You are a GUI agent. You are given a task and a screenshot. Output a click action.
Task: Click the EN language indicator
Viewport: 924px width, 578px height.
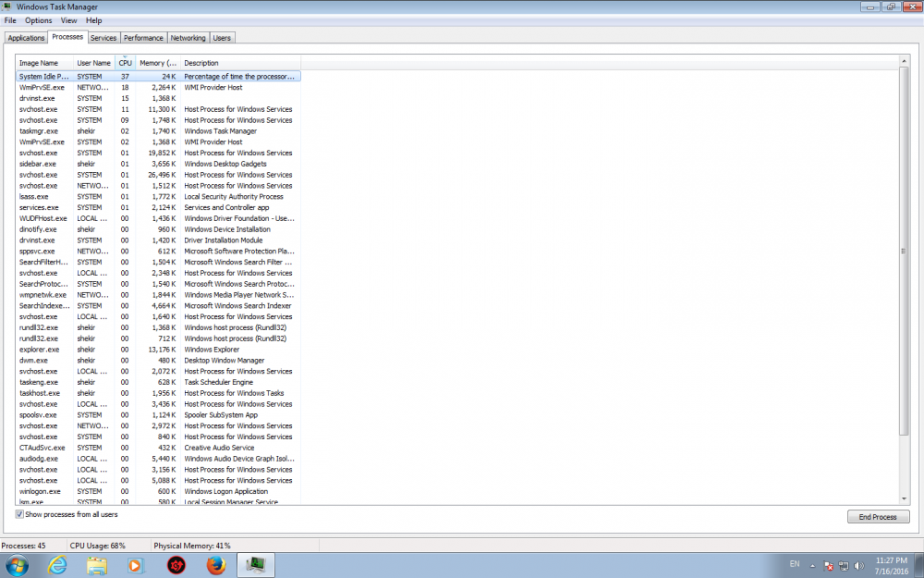[x=795, y=564]
